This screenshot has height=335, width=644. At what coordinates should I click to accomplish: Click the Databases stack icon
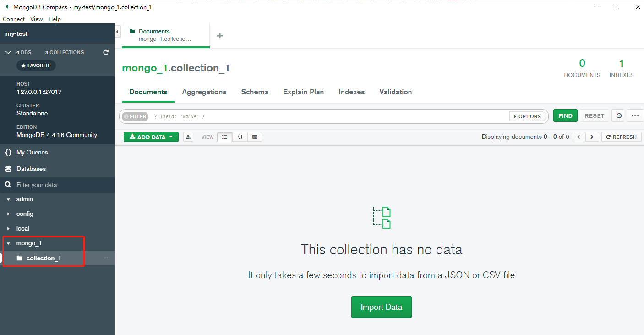tap(8, 169)
